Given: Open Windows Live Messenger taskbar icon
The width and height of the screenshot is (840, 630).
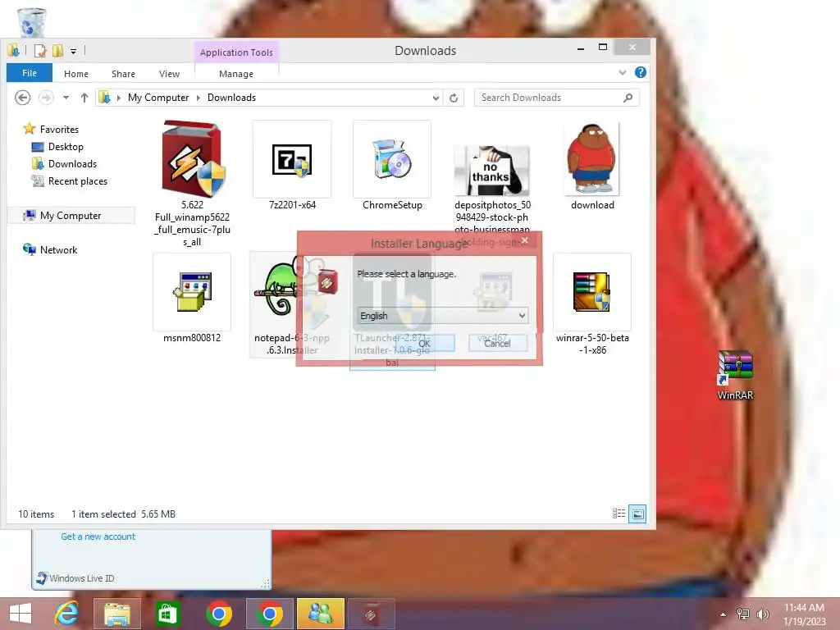Looking at the screenshot, I should click(321, 614).
